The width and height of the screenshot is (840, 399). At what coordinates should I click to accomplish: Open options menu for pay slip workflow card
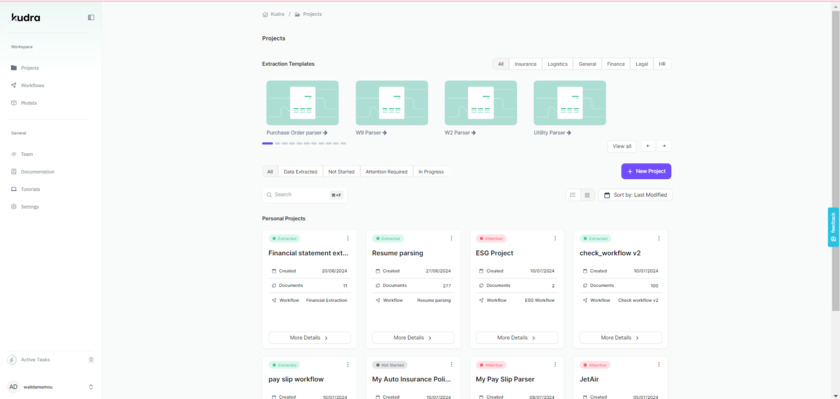(348, 365)
